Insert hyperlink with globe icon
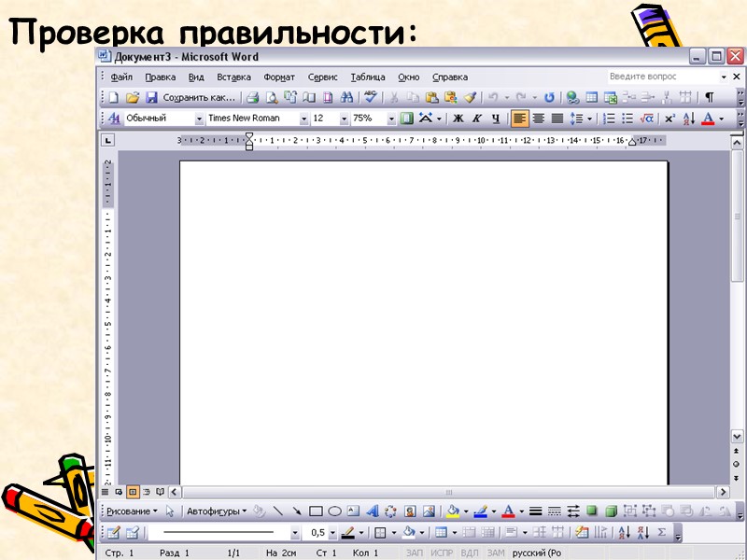 (x=572, y=98)
